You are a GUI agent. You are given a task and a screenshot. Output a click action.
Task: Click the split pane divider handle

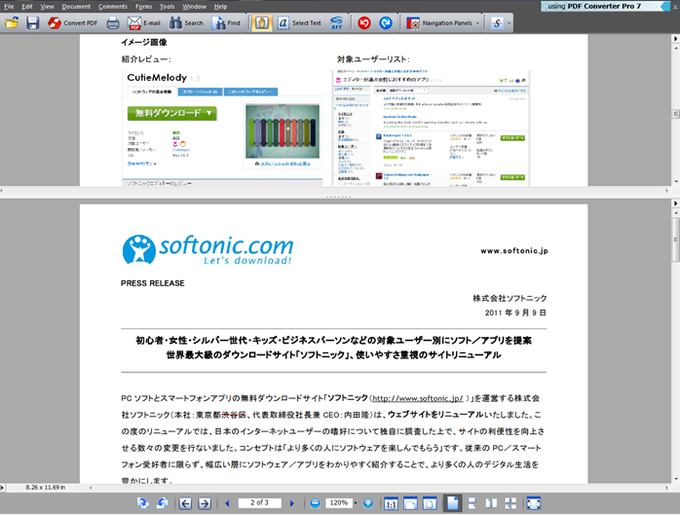point(338,197)
